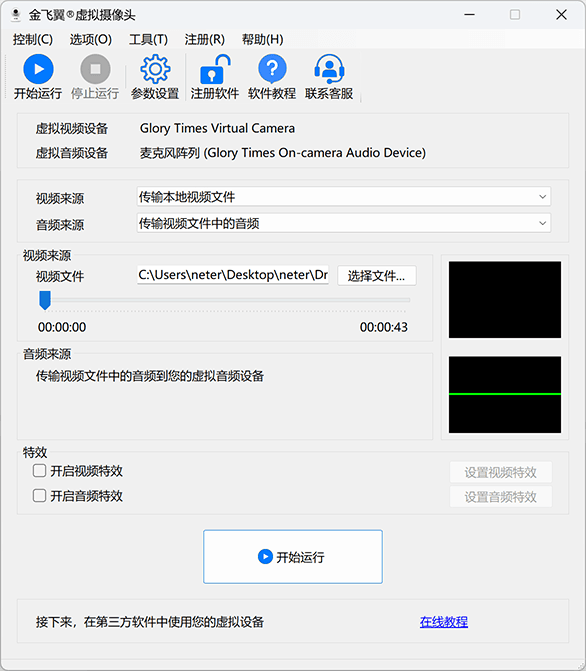The width and height of the screenshot is (586, 671).
Task: Click the 注册软件 unlock icon
Action: click(x=215, y=69)
